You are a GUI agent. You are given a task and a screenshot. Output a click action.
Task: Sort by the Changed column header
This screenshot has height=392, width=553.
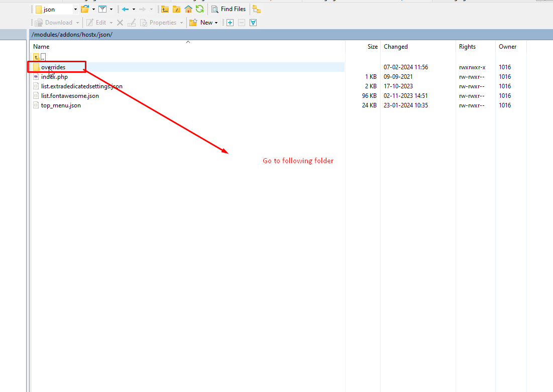pyautogui.click(x=396, y=47)
